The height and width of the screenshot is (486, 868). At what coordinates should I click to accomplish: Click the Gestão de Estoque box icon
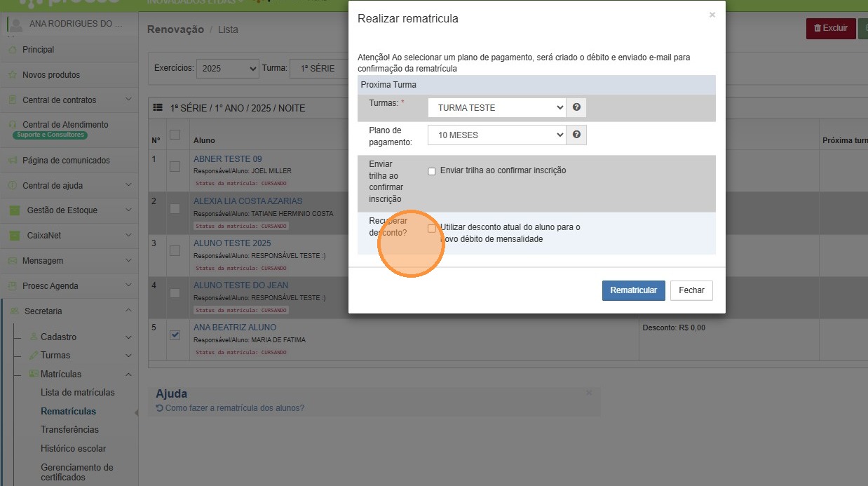[14, 210]
